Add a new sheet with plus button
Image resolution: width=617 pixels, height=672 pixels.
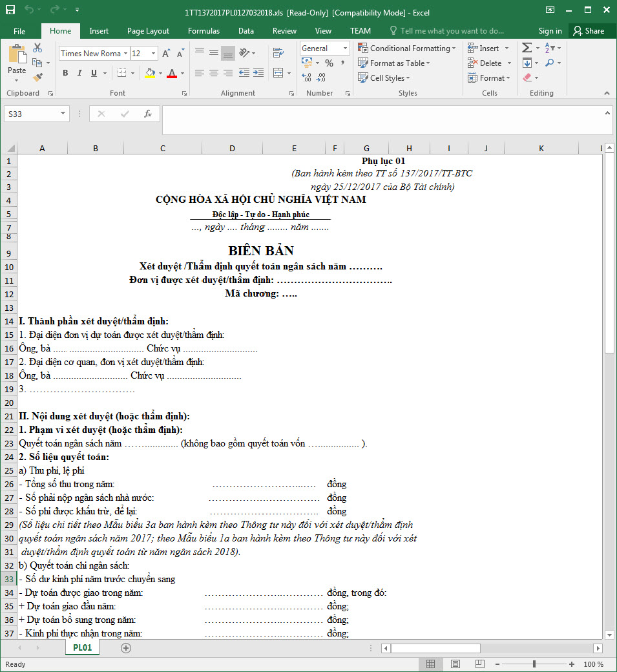(126, 648)
